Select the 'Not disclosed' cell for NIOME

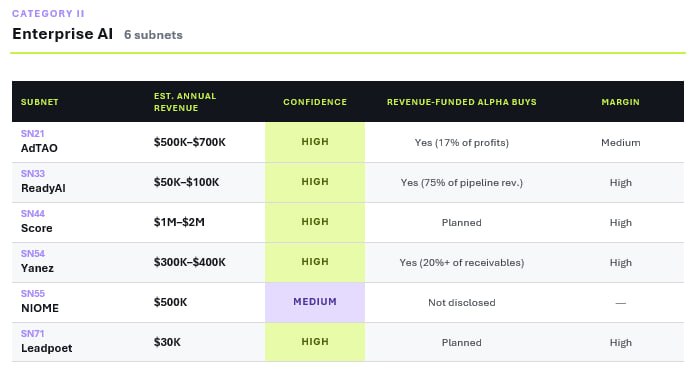(462, 303)
